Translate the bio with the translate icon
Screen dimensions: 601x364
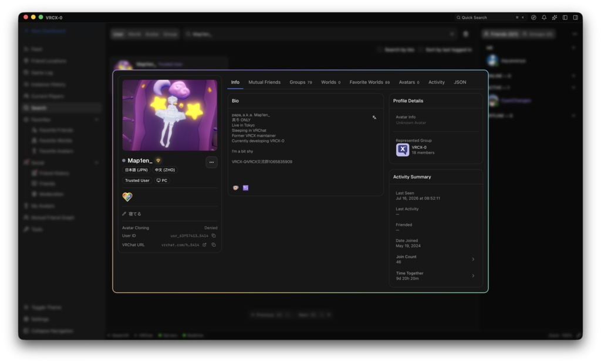click(x=374, y=117)
